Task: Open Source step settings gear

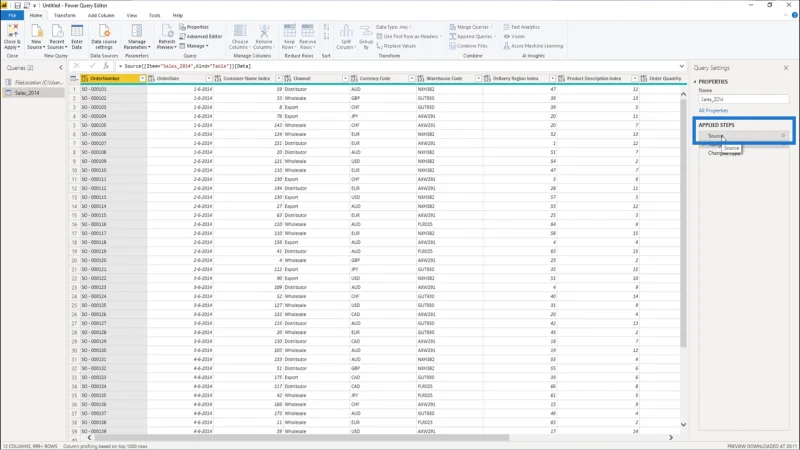Action: click(783, 136)
